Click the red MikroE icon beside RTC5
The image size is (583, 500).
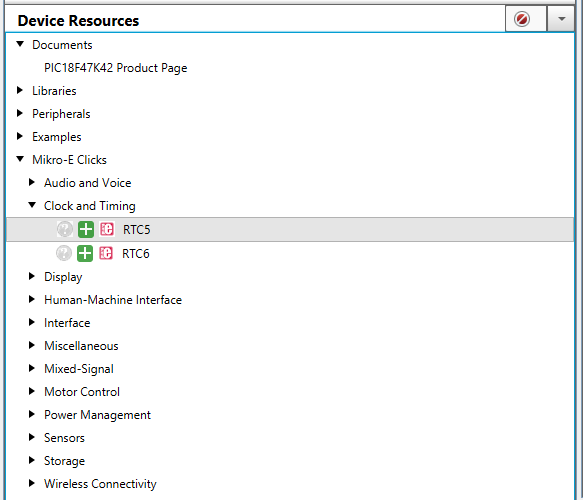point(107,229)
